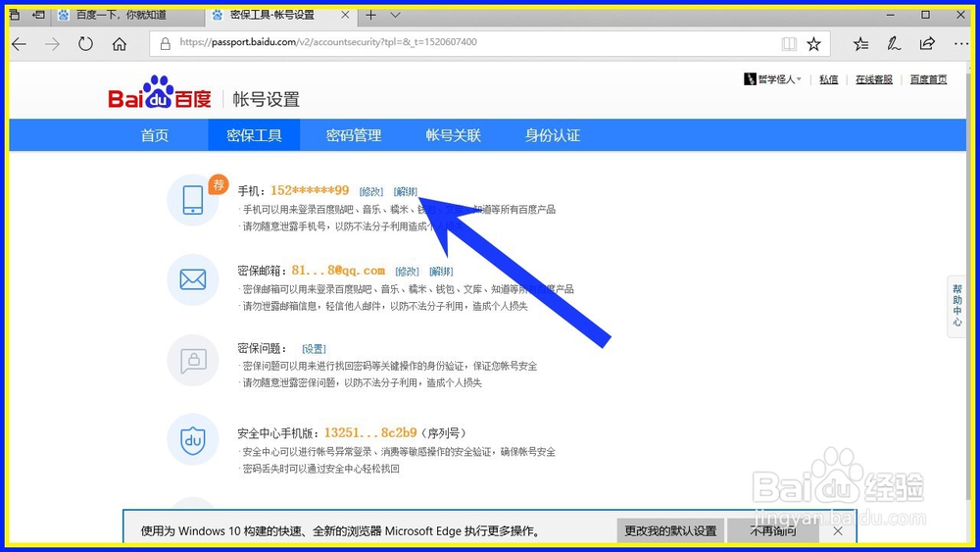This screenshot has height=552, width=980.
Task: Open the 帐号关联 tab
Action: pyautogui.click(x=453, y=135)
